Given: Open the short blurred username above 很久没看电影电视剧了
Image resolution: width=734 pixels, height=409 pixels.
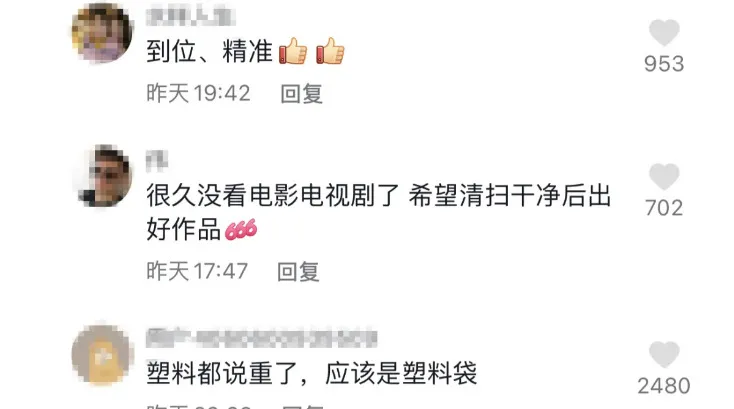Looking at the screenshot, I should (157, 161).
